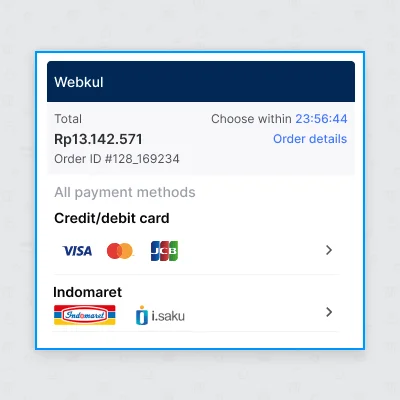Select the Credit/debit card heading

(112, 218)
